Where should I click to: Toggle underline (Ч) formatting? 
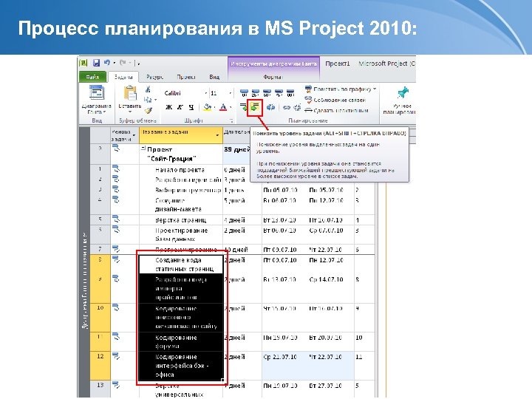191,108
